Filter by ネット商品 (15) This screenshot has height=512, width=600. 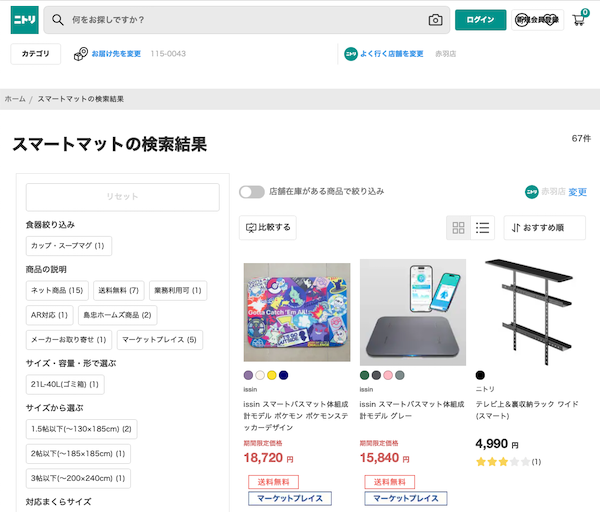tap(57, 290)
